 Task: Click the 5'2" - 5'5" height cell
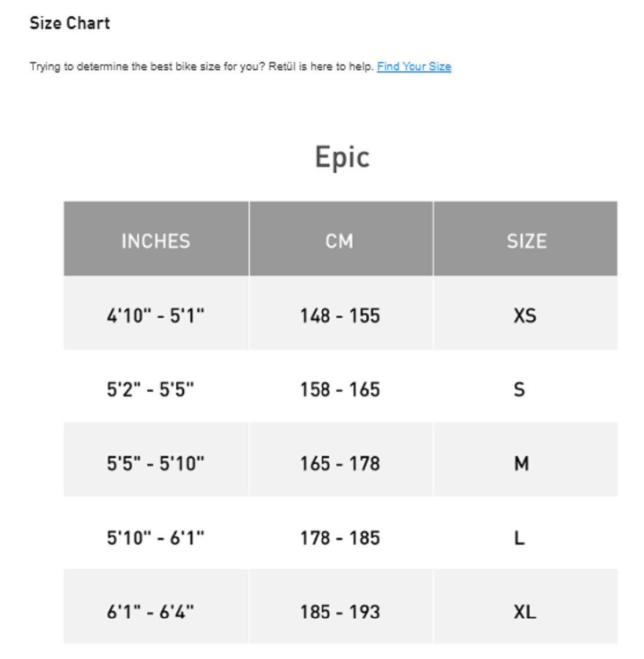coord(150,389)
